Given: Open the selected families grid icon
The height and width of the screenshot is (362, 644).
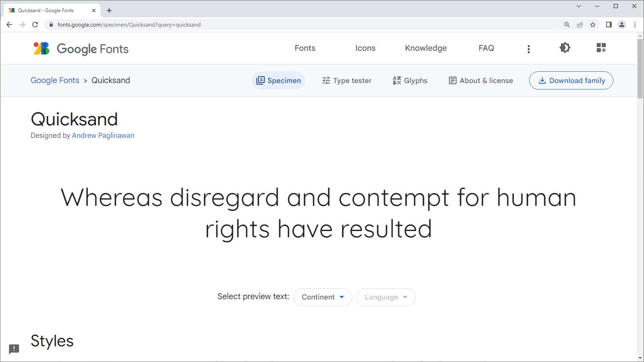Looking at the screenshot, I should pos(601,48).
